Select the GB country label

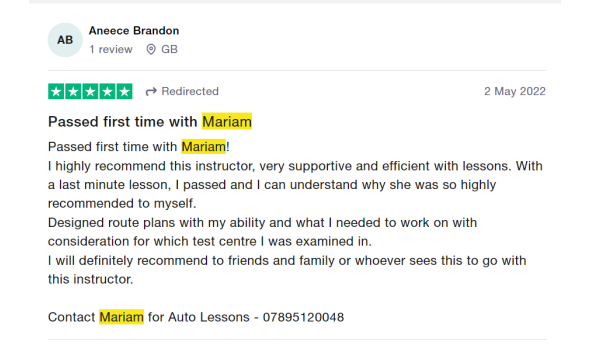[x=169, y=49]
